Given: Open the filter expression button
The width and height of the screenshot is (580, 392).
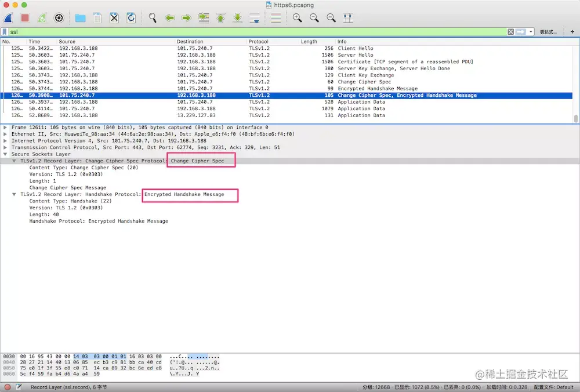Looking at the screenshot, I should click(x=548, y=32).
